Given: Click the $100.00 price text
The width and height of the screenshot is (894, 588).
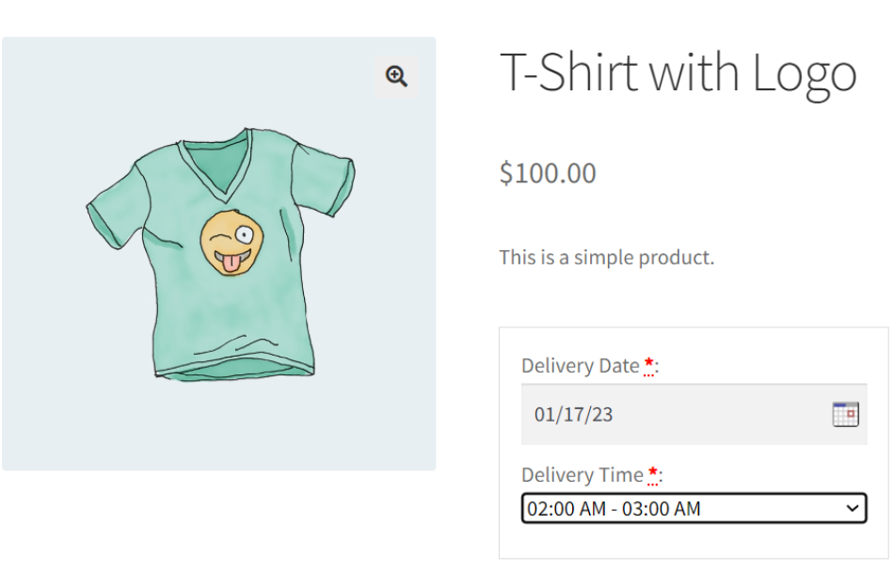Looking at the screenshot, I should [548, 173].
